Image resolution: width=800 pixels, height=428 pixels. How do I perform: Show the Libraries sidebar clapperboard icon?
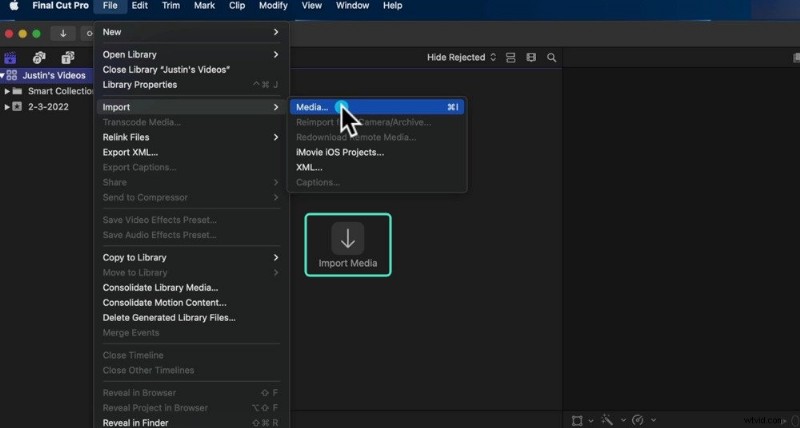coord(12,58)
